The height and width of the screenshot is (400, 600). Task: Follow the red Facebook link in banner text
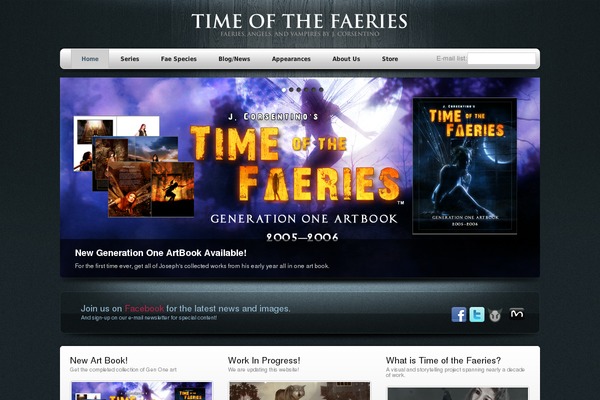point(144,309)
